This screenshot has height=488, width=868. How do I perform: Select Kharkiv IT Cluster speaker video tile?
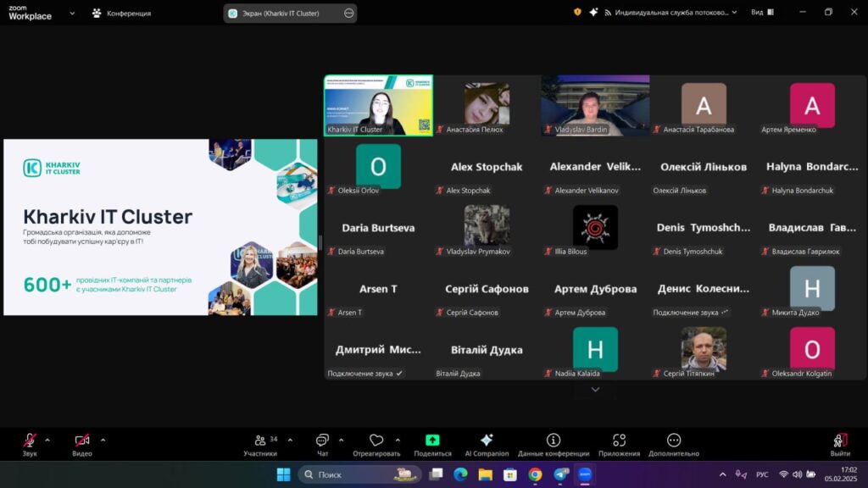coord(378,105)
